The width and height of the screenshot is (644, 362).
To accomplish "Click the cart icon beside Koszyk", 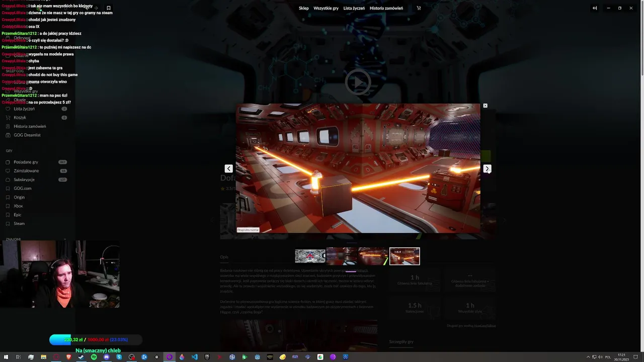I will pos(8,118).
